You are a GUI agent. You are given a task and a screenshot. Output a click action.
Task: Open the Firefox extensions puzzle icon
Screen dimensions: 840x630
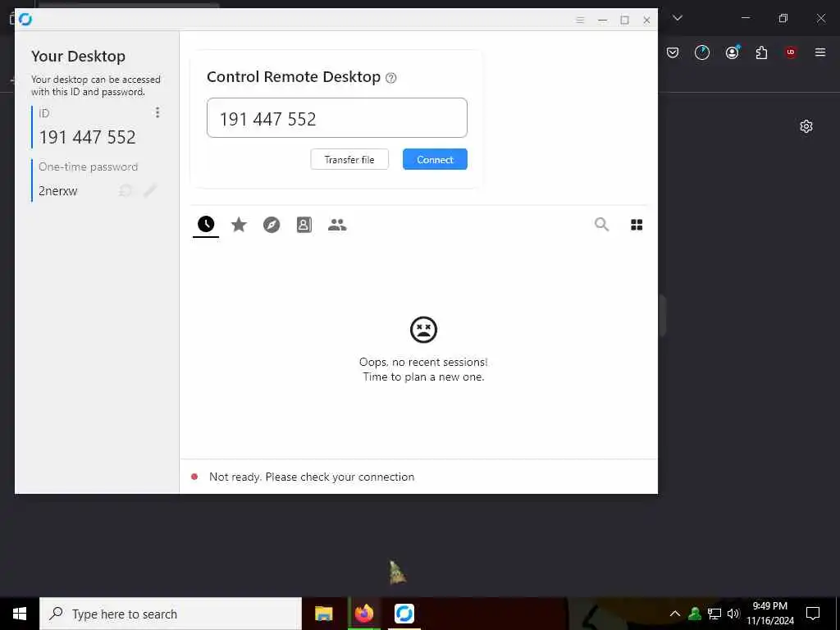761,52
